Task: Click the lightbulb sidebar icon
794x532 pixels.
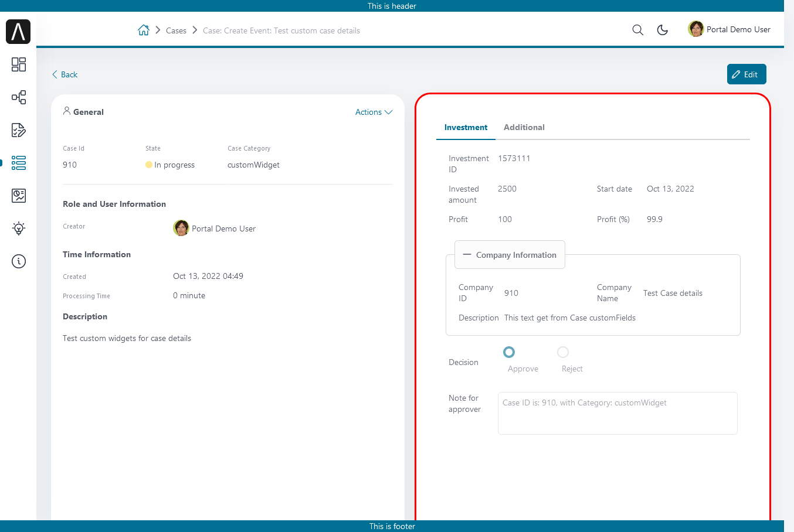Action: click(19, 229)
